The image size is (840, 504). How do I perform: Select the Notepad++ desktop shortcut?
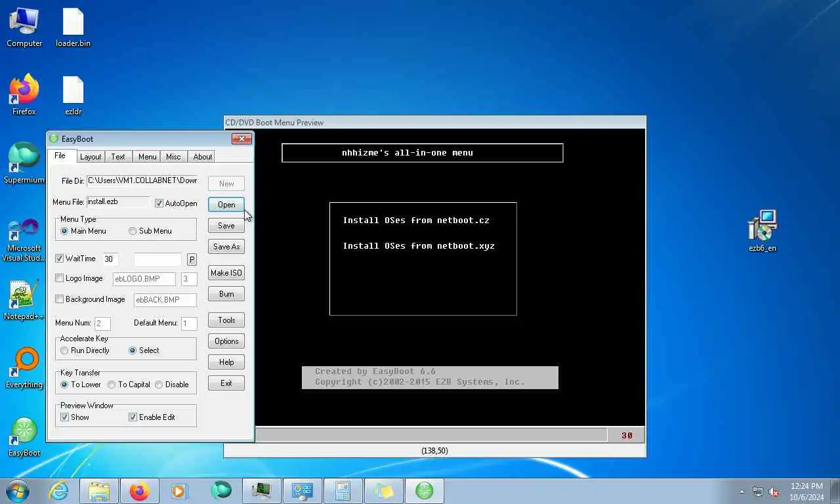(x=24, y=301)
